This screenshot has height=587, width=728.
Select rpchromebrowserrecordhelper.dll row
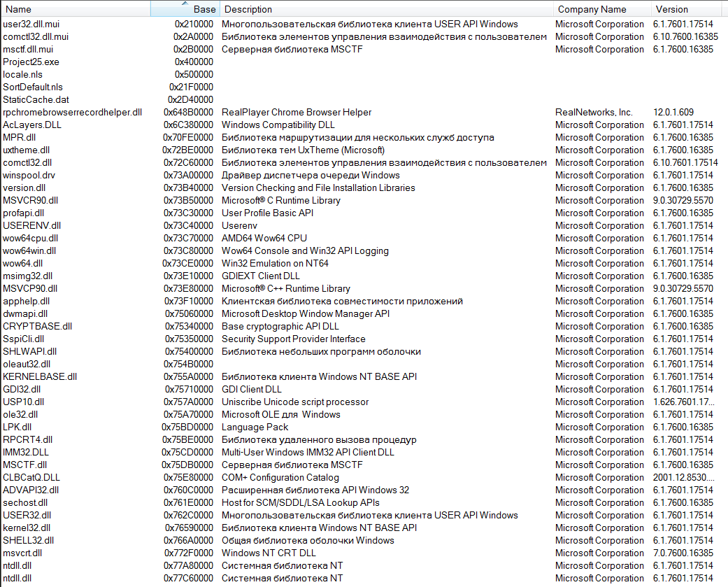tap(364, 112)
